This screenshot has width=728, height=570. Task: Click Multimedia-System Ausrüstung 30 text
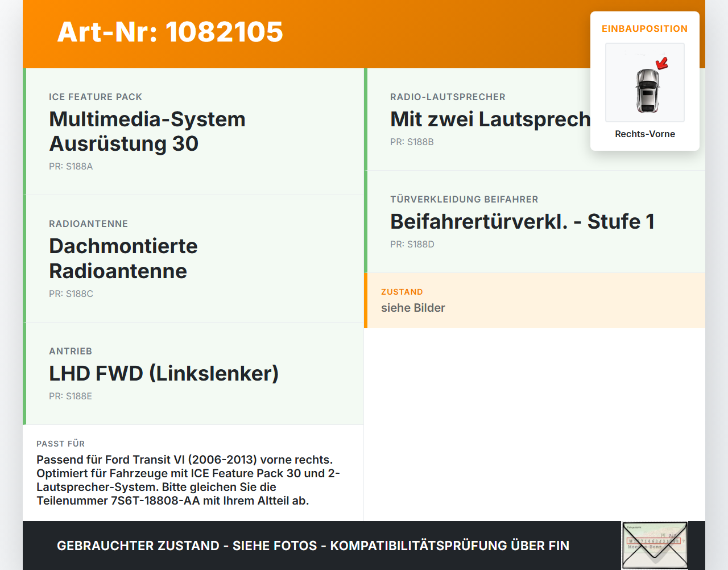click(147, 131)
